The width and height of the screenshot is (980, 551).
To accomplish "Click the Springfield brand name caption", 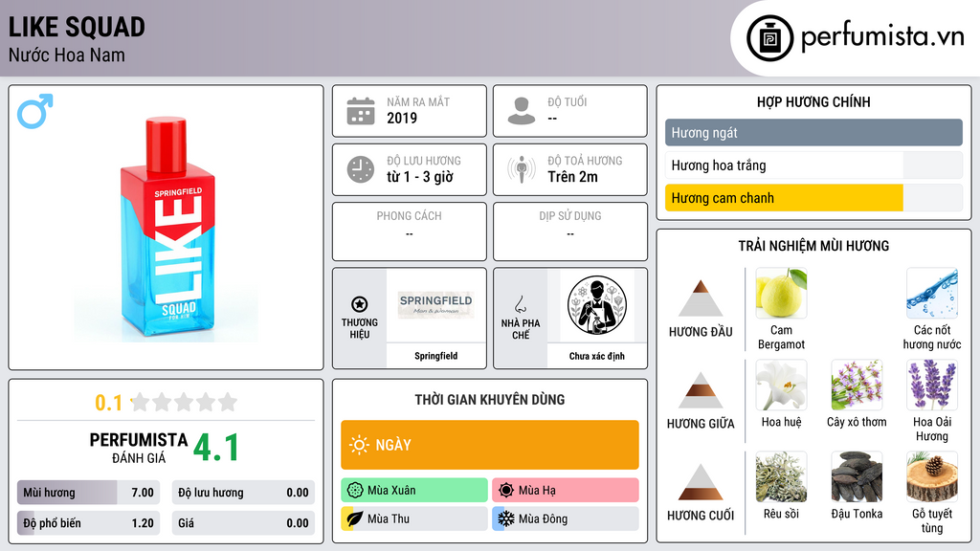I will tap(435, 356).
